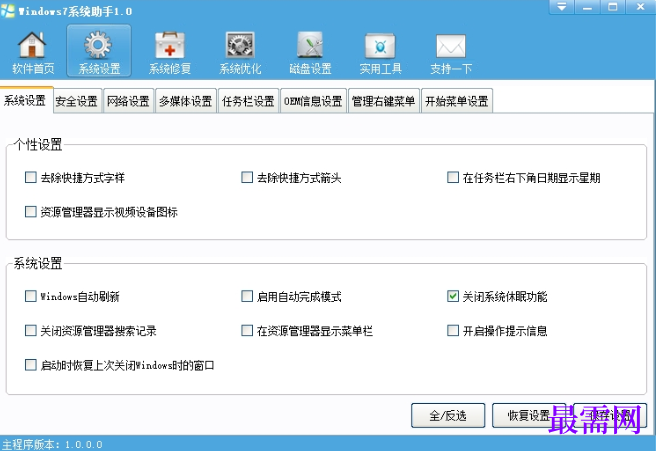Check 在资源管理器显示菜单栏
This screenshot has width=660, height=451.
pyautogui.click(x=247, y=330)
